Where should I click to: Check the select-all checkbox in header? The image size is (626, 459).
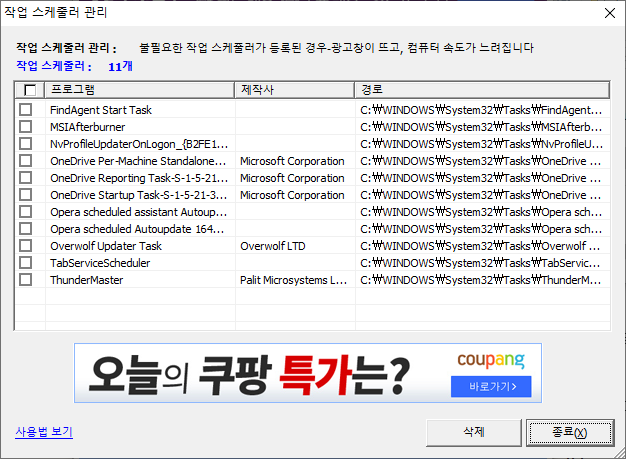coord(30,90)
